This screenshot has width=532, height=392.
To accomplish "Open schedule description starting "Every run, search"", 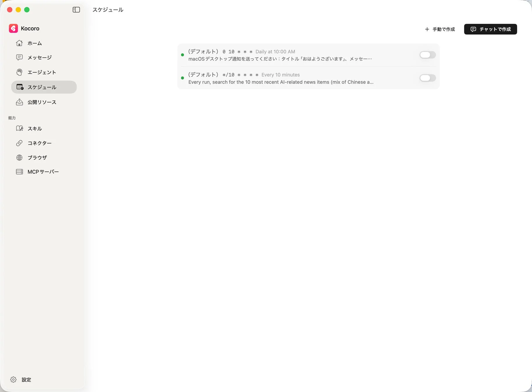I will pos(281,82).
